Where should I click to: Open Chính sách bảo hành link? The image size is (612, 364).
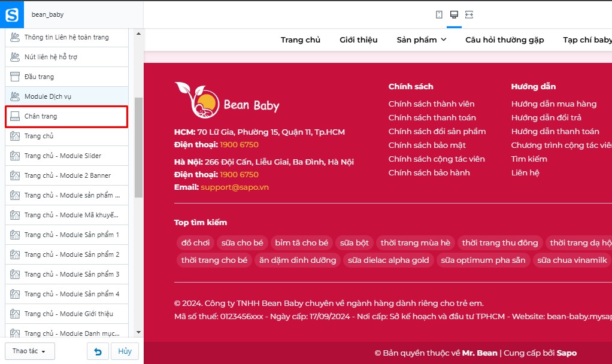429,173
